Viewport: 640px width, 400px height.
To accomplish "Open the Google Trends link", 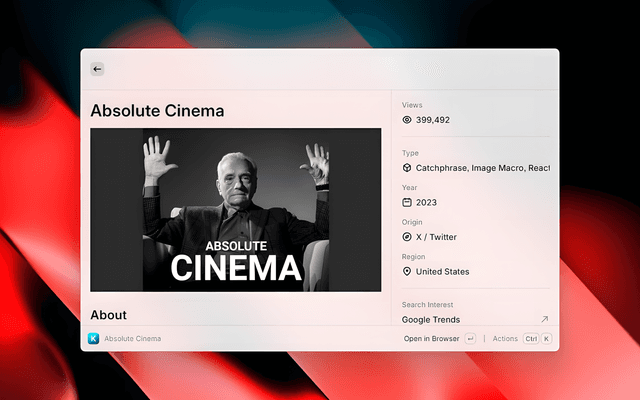I will pyautogui.click(x=431, y=320).
